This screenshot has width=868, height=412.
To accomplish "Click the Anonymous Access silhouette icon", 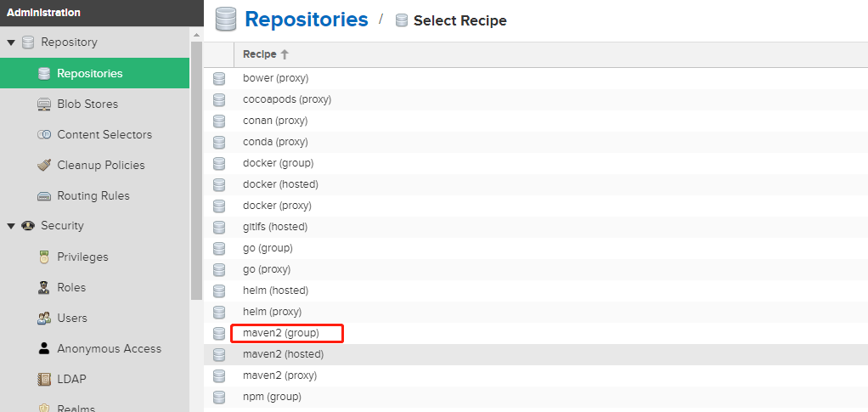I will click(x=44, y=348).
